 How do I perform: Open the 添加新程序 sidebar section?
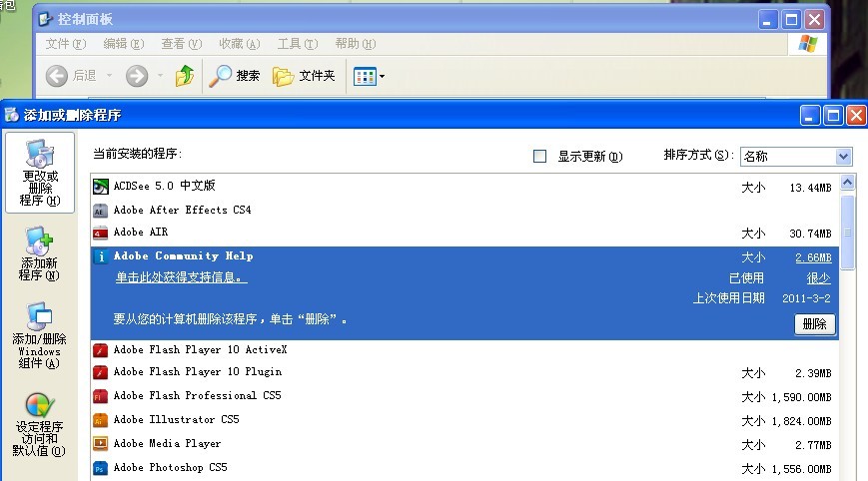39,253
